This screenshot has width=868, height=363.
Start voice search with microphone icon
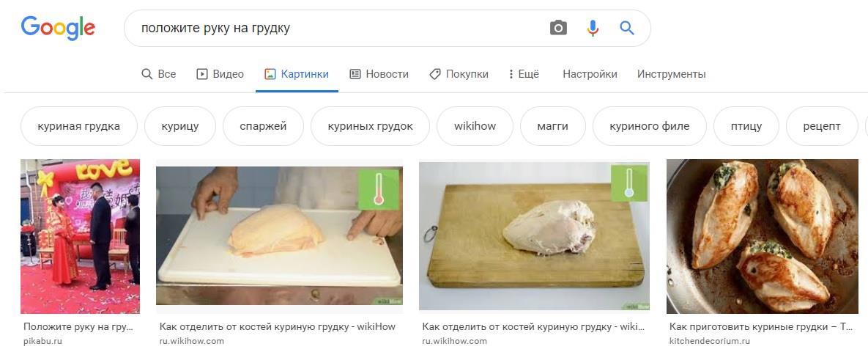[x=593, y=28]
